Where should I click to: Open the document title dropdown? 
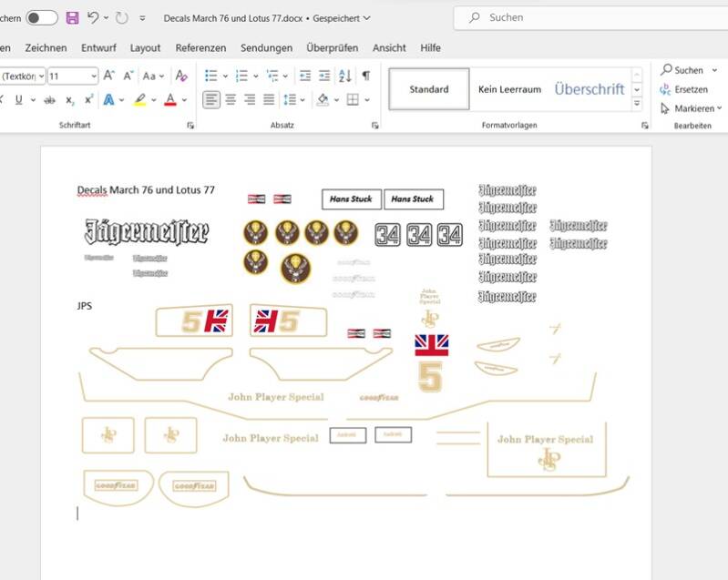click(367, 18)
